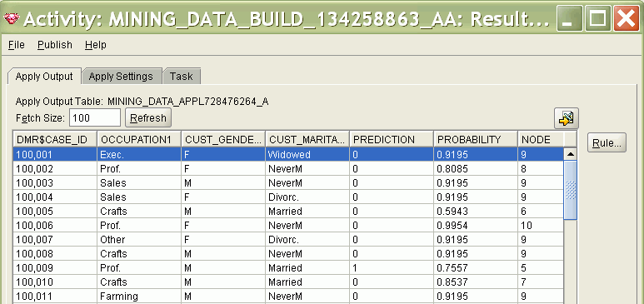Image resolution: width=644 pixels, height=304 pixels.
Task: Click probability 0.9954 cell
Action: (x=476, y=225)
